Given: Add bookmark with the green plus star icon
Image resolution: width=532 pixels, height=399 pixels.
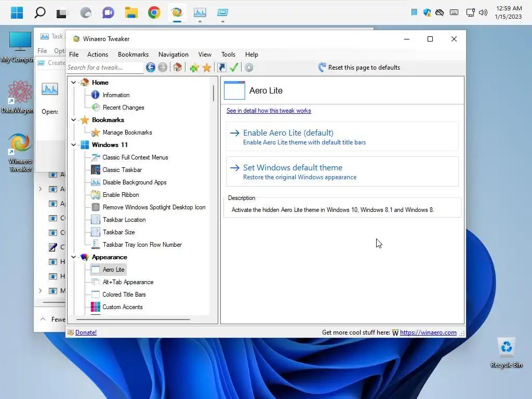Looking at the screenshot, I should tap(194, 68).
